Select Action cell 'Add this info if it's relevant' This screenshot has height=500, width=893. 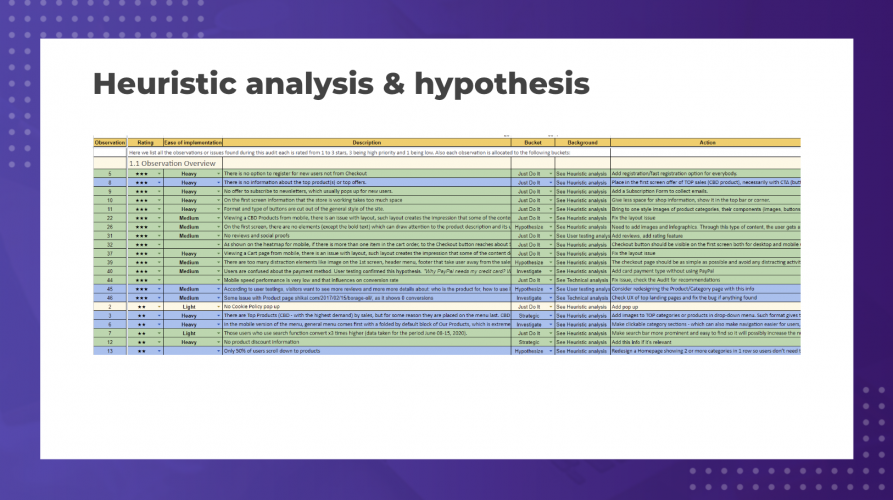pos(706,342)
